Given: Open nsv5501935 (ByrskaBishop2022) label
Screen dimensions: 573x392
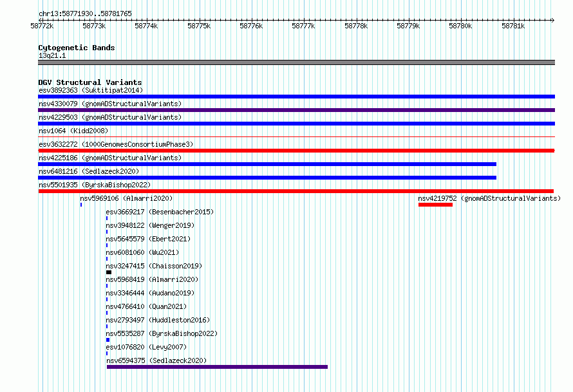Looking at the screenshot, I should pyautogui.click(x=95, y=185).
